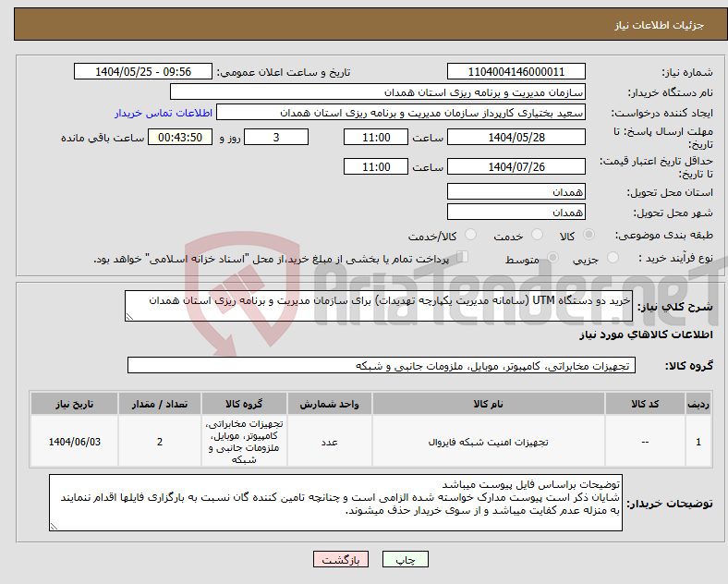
Task: Toggle the اسناد خزانه اسلامی payment checkbox
Action: pos(463,257)
